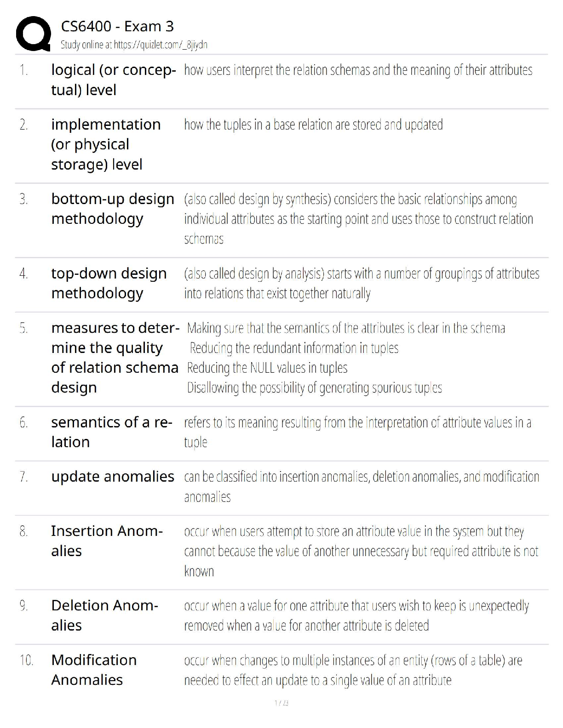The width and height of the screenshot is (563, 728).
Task: Click the CS6400 - Exam 3 title
Action: click(x=117, y=27)
